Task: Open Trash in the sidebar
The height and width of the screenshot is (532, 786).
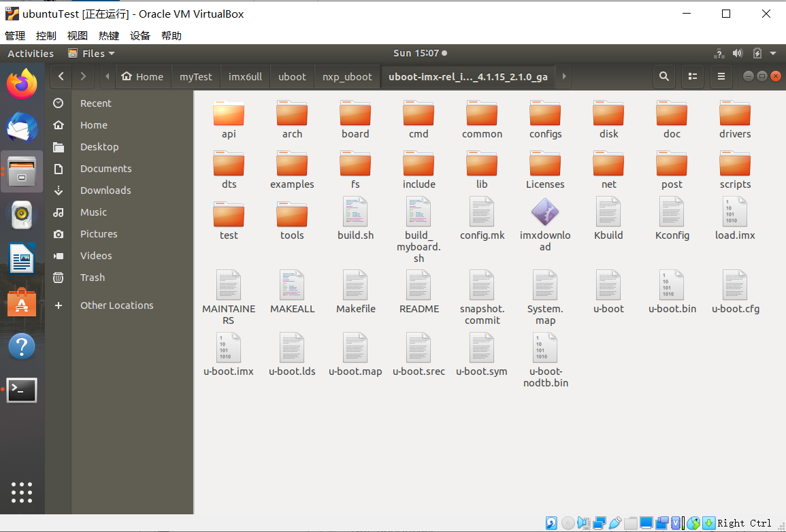Action: point(93,278)
